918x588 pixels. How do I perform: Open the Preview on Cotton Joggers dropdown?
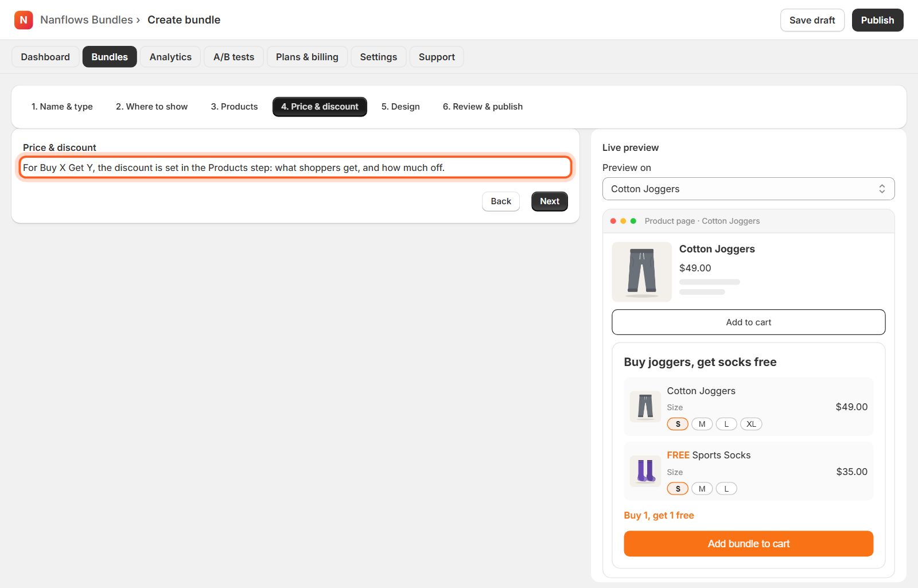click(748, 189)
